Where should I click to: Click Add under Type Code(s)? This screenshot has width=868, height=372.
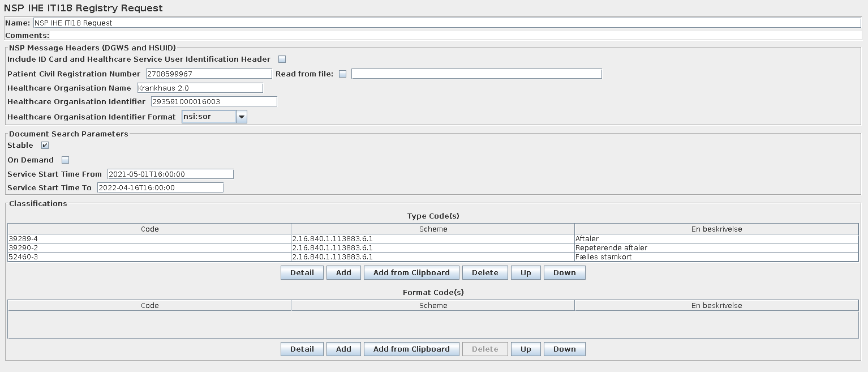pyautogui.click(x=343, y=273)
